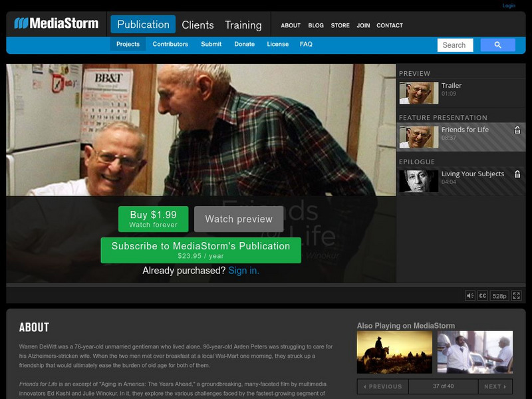Open the FAQ submenu item
This screenshot has height=399, width=532.
(x=306, y=44)
